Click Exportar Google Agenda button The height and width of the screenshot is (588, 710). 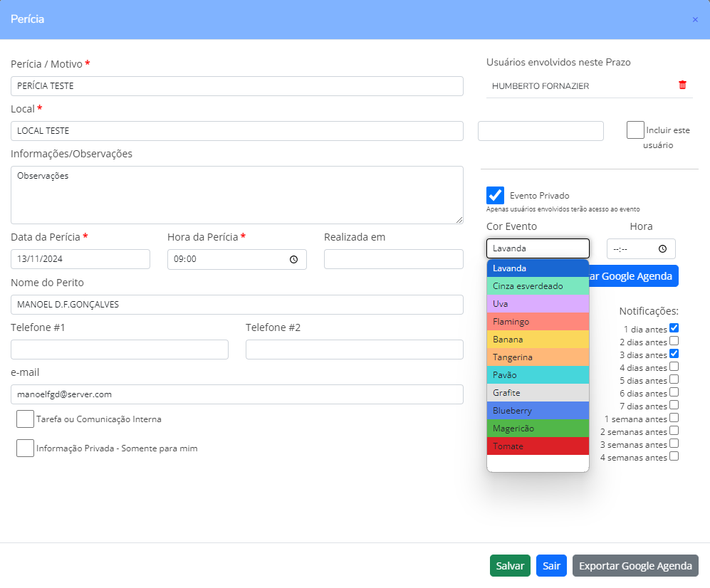[635, 566]
